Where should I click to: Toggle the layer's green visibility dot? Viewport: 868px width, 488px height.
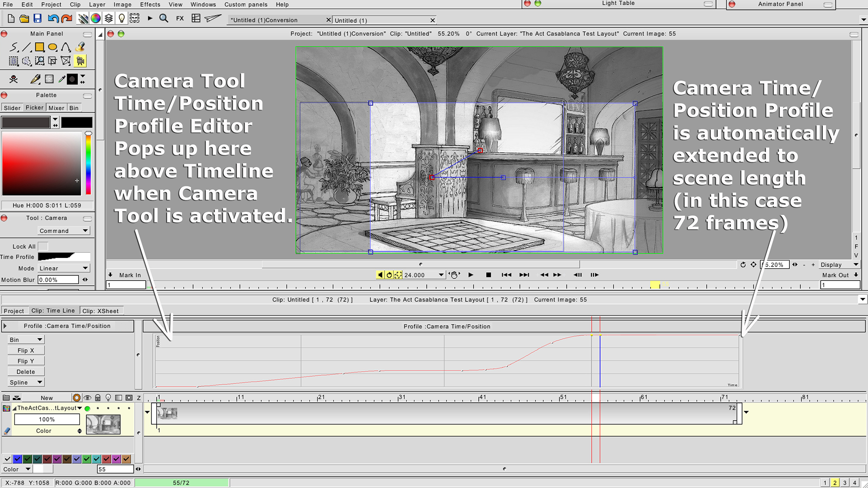click(x=87, y=409)
